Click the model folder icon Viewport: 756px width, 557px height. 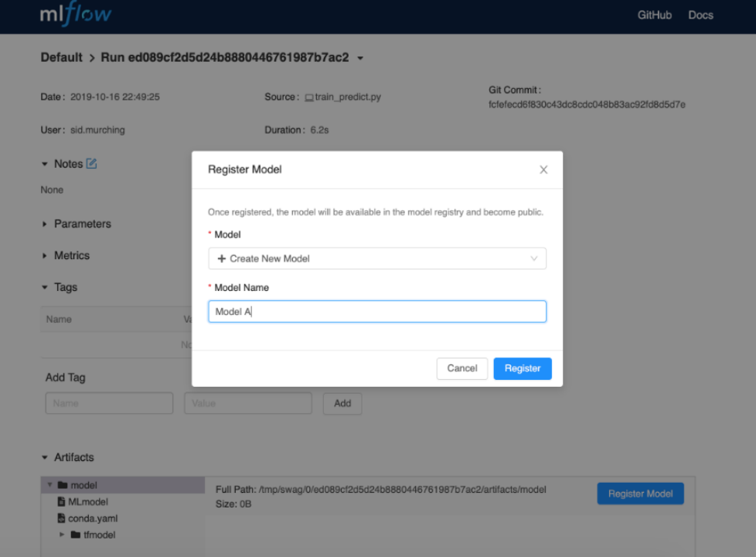(x=63, y=485)
